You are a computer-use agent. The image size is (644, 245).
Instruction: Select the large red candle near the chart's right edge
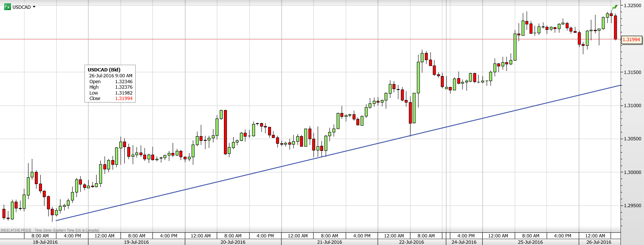pyautogui.click(x=615, y=27)
